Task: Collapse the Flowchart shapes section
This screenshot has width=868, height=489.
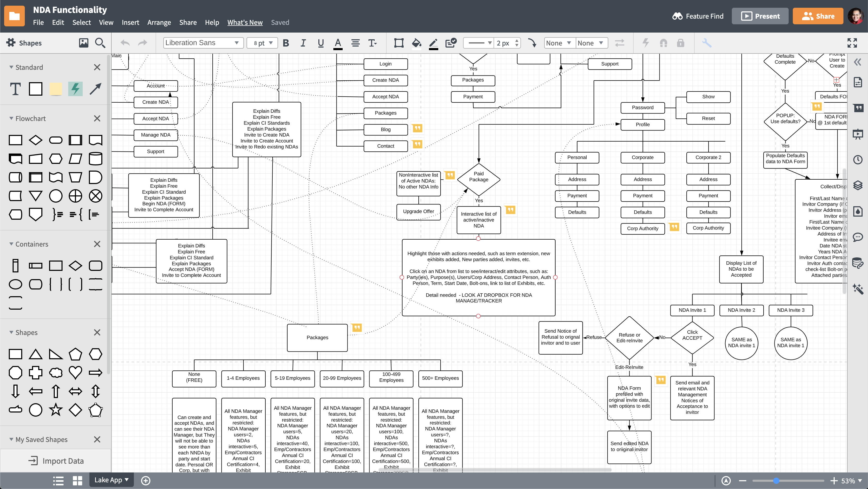Action: click(x=11, y=118)
